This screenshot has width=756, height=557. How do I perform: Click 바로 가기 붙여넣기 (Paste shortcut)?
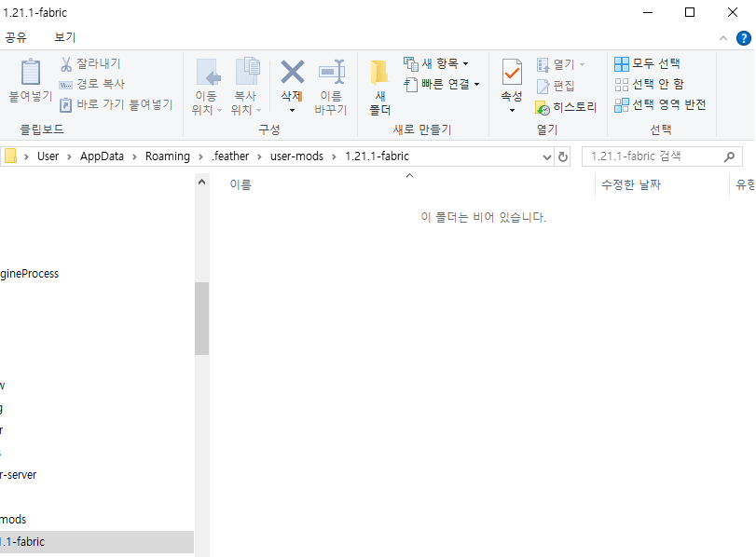point(116,104)
